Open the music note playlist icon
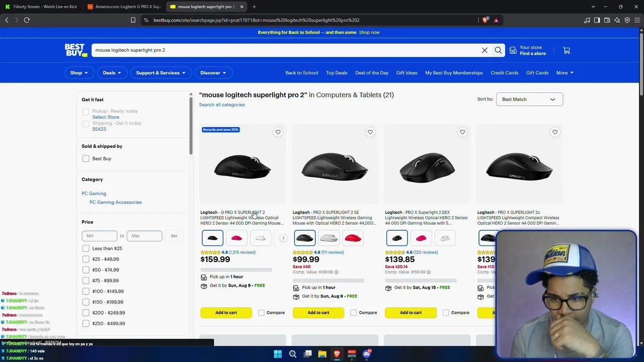Screen dimensions: 644x362 coord(587,20)
